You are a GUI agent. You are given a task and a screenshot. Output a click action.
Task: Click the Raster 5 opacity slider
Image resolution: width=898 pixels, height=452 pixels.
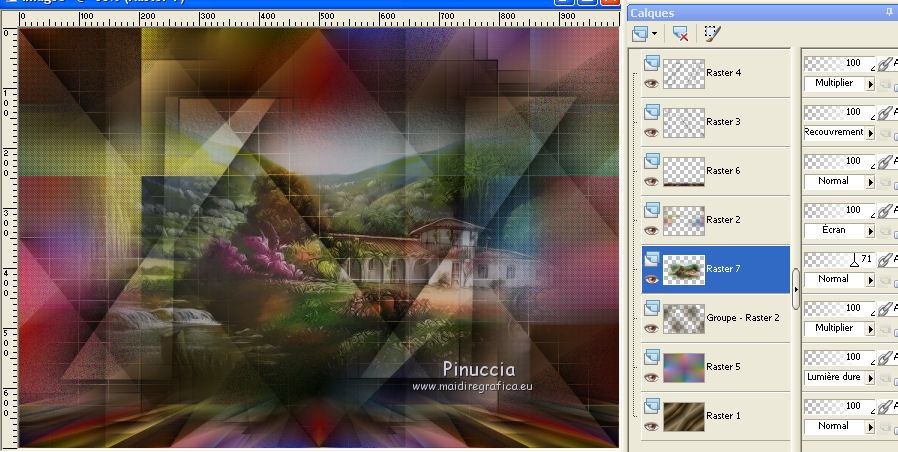point(840,357)
